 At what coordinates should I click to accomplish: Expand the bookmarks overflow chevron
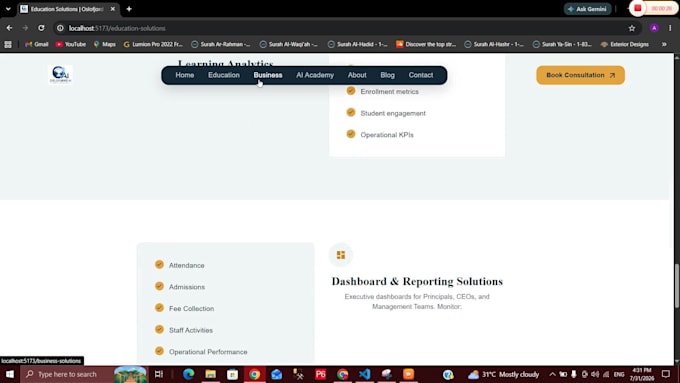664,44
